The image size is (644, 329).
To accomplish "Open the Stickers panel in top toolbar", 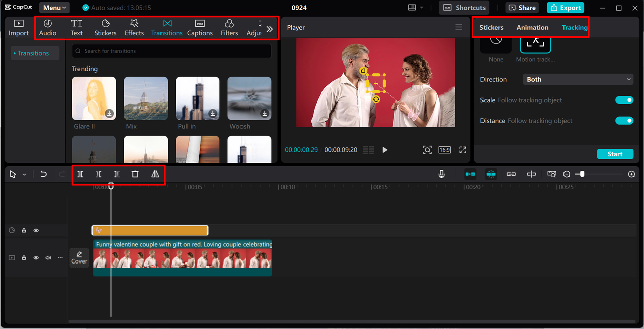I will [105, 28].
